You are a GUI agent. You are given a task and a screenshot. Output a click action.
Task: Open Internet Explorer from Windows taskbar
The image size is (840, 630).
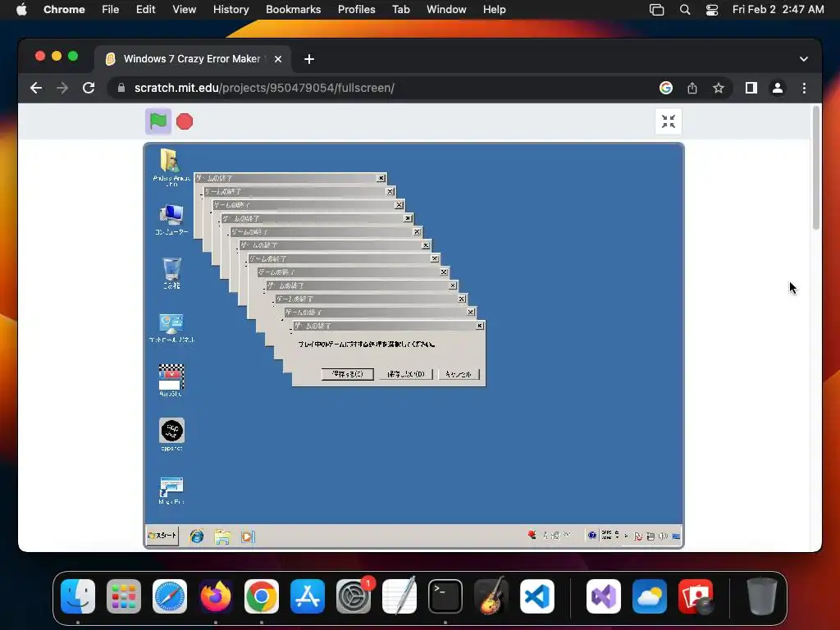click(x=197, y=536)
